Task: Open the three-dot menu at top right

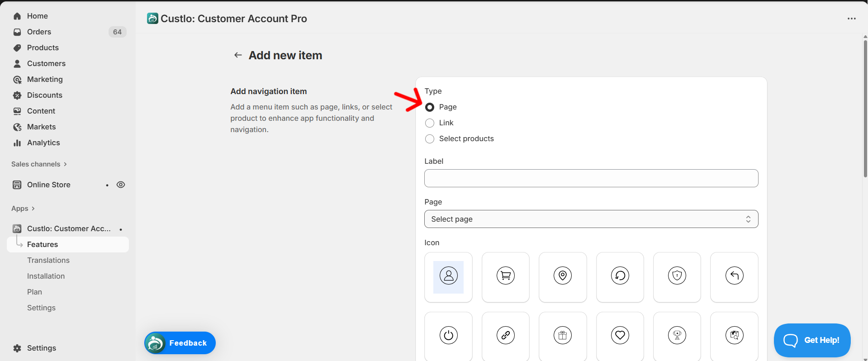Action: click(x=852, y=19)
